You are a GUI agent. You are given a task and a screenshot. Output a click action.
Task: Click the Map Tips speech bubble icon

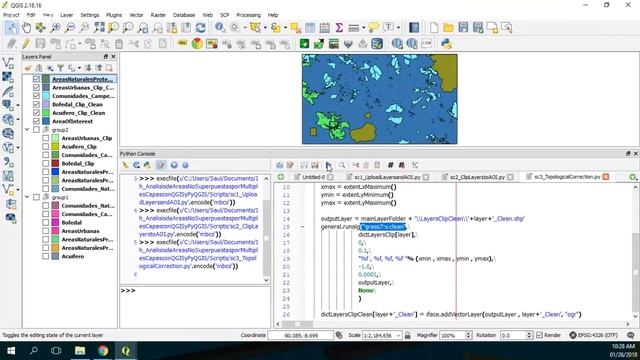tap(373, 28)
